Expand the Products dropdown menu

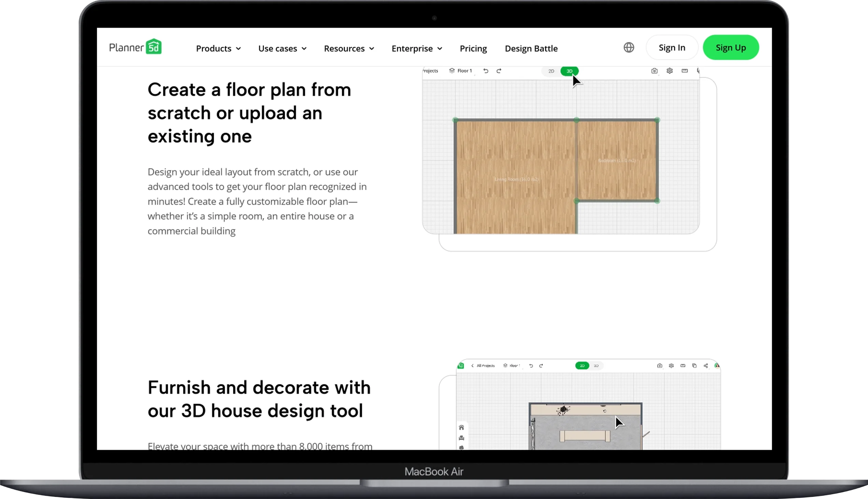[218, 48]
